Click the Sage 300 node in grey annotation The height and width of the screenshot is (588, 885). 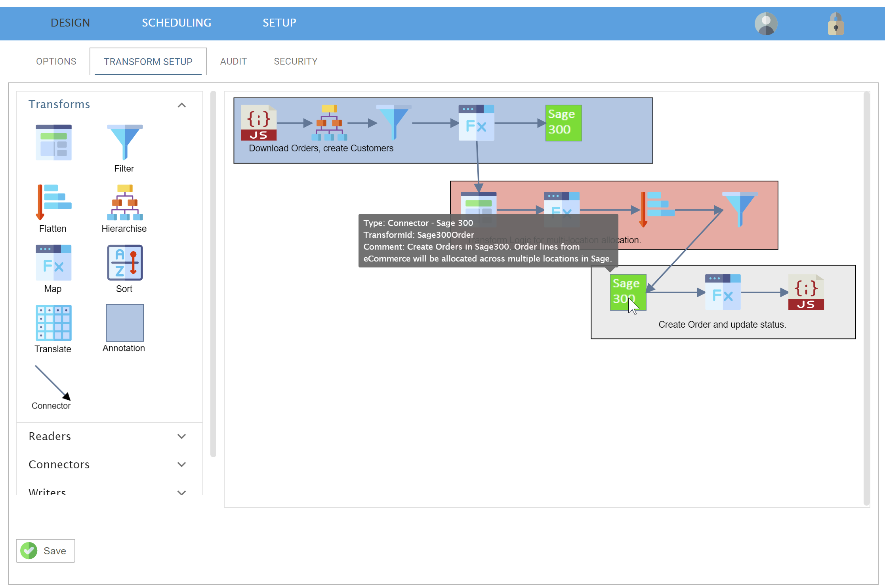coord(628,292)
